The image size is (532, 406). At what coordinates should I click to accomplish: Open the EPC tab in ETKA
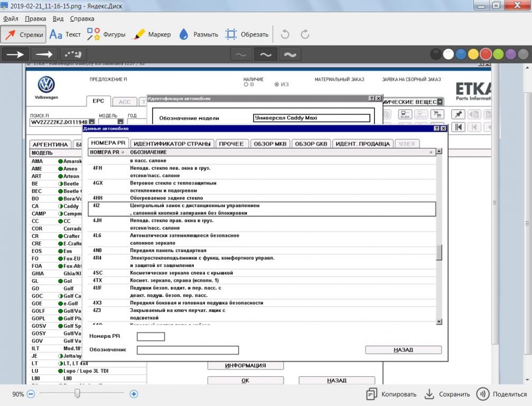click(98, 101)
